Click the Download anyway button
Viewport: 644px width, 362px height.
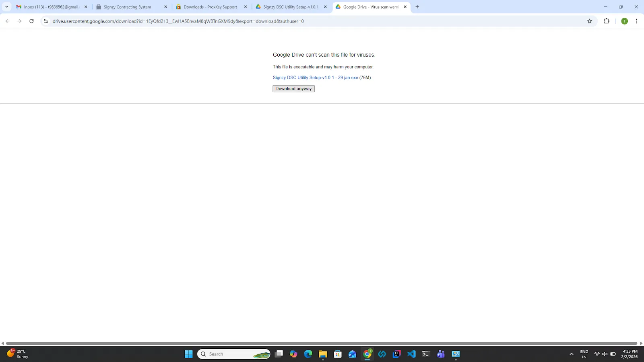[x=293, y=89]
